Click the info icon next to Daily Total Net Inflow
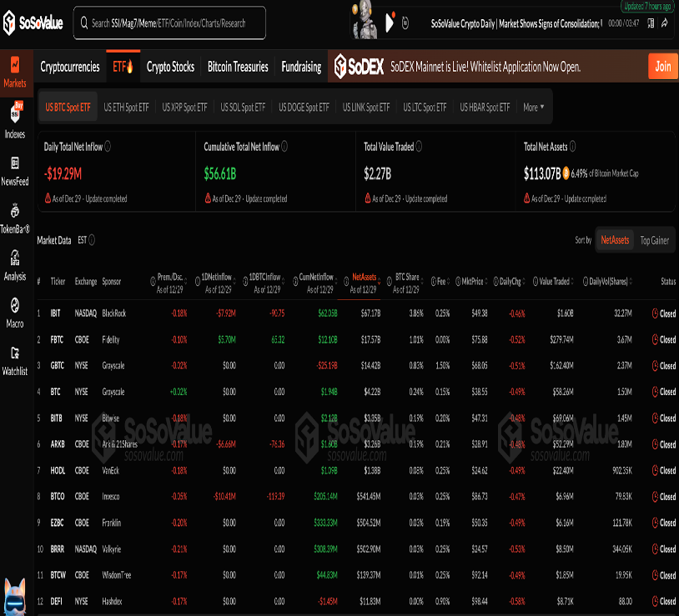 point(108,147)
